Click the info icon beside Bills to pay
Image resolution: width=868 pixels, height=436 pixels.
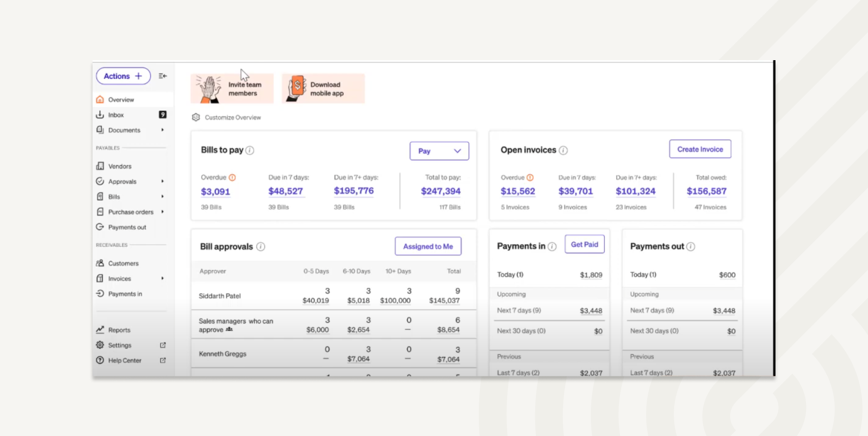coord(250,150)
